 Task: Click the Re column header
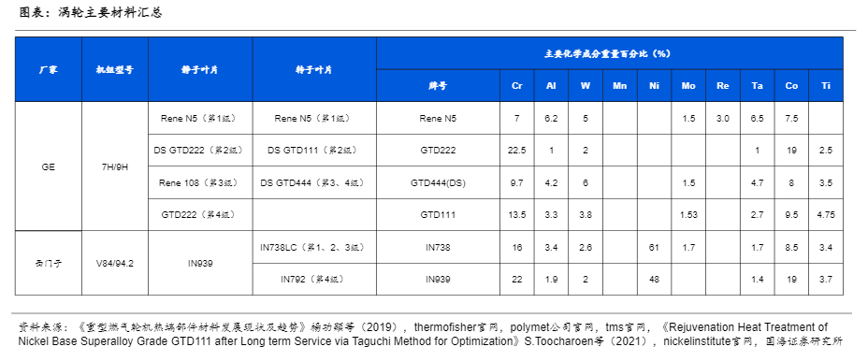point(723,86)
